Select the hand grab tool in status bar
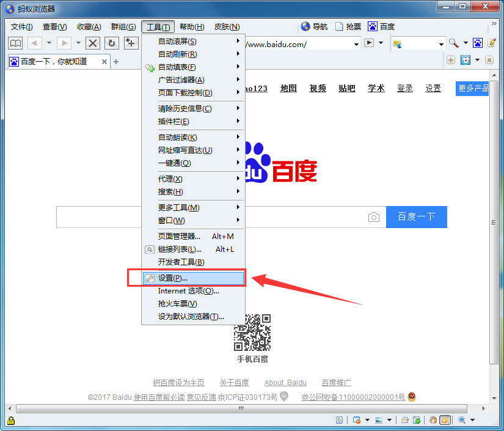This screenshot has height=431, width=504. click(x=434, y=421)
